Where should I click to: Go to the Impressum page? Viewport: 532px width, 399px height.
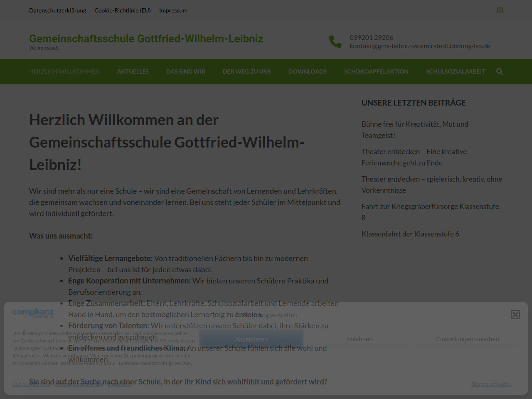173,10
